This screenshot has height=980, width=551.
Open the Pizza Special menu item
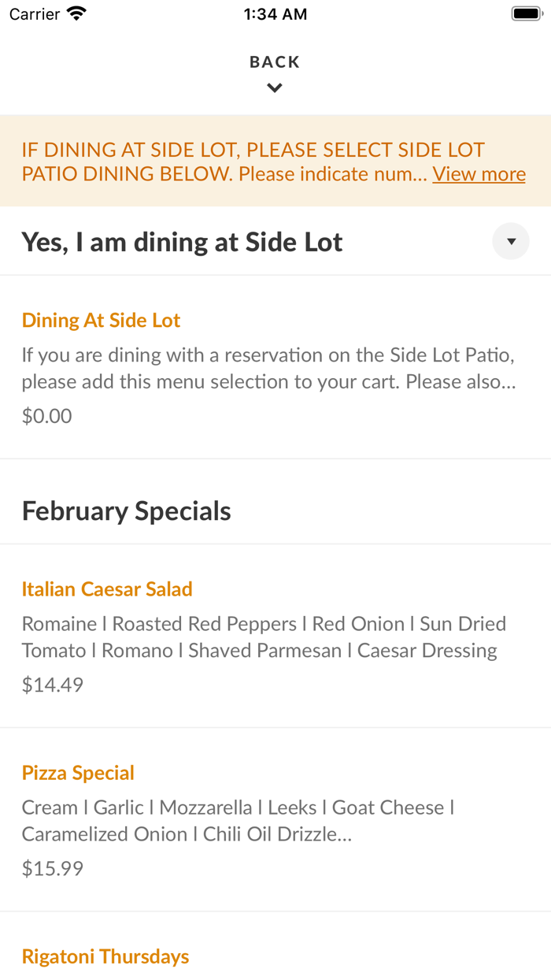(78, 773)
